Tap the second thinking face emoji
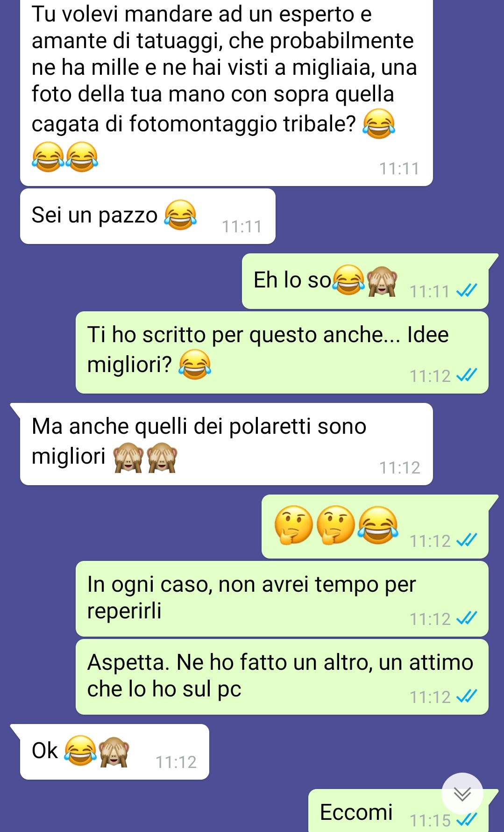Image resolution: width=504 pixels, height=832 pixels. 336,525
